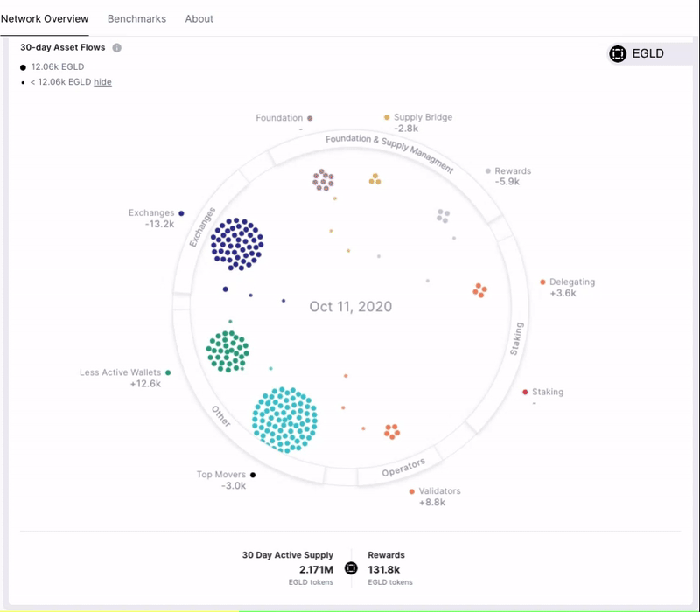This screenshot has width=700, height=612.
Task: Click the Staking ring segment label
Action: pyautogui.click(x=516, y=338)
